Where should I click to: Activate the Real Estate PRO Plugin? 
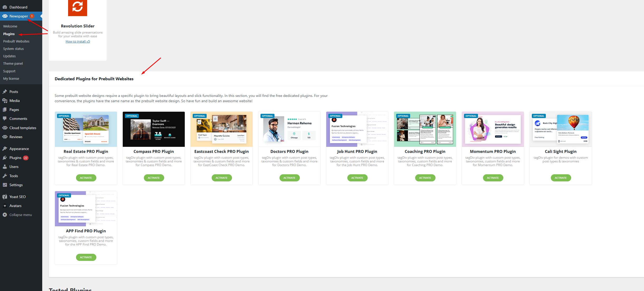[x=86, y=178]
